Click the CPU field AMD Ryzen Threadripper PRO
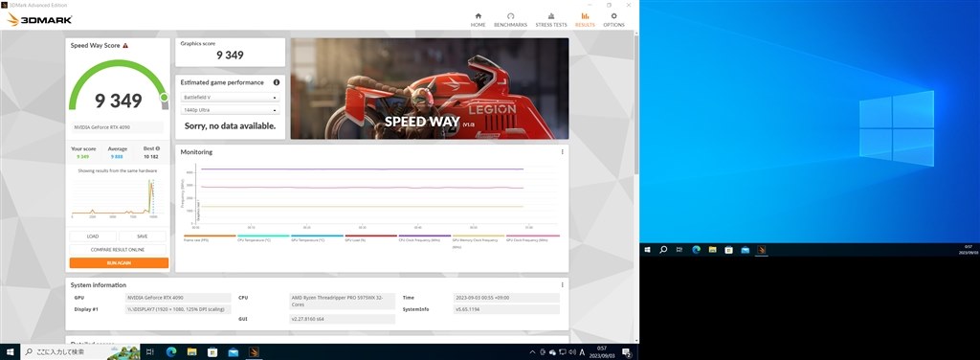This screenshot has height=360, width=980. [x=343, y=302]
